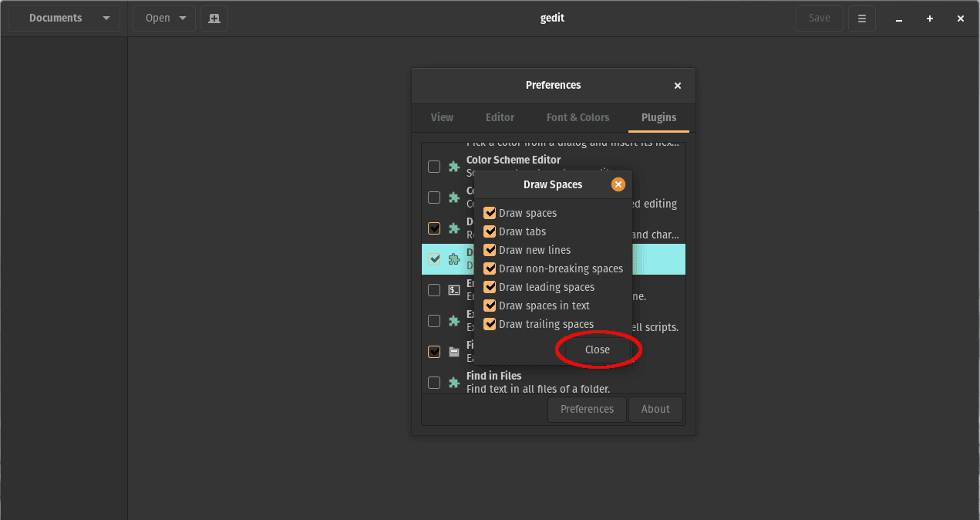The height and width of the screenshot is (520, 980).
Task: Expand the arrow next to Open
Action: point(183,19)
